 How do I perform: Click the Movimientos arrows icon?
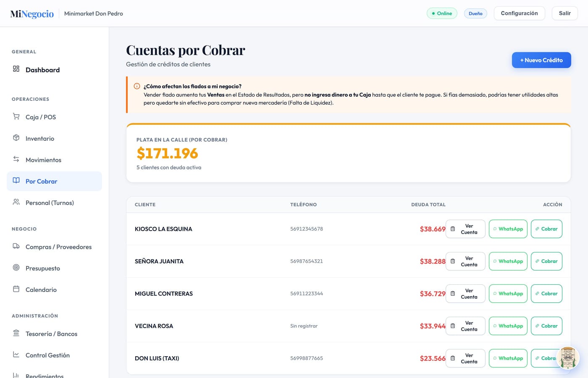tap(16, 159)
